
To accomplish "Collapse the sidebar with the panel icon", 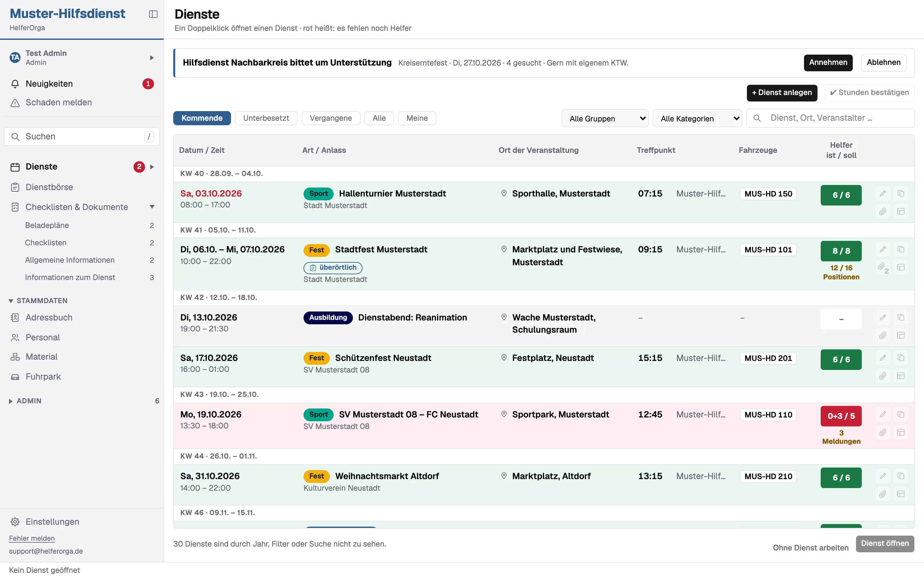I will [x=153, y=14].
